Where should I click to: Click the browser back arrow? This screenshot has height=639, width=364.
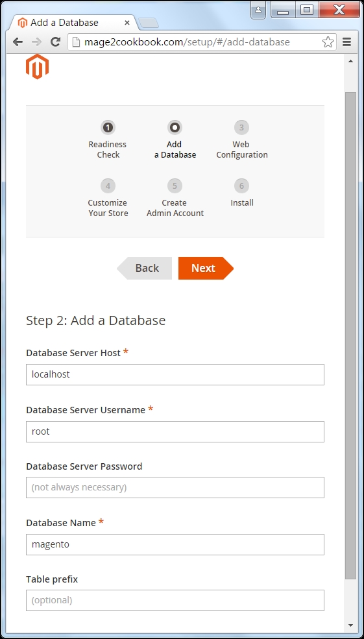[18, 42]
